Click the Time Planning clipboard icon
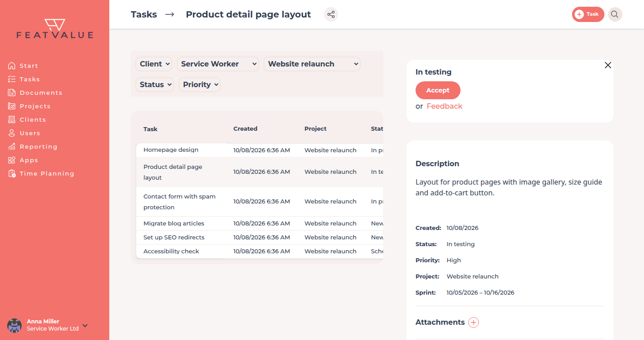The width and height of the screenshot is (644, 340). (12, 173)
